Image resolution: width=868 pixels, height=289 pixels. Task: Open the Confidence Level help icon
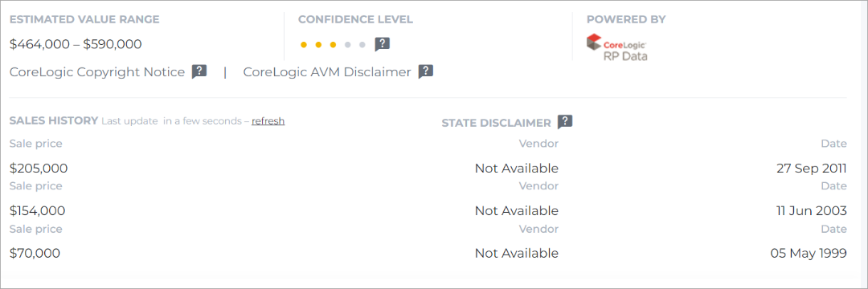click(x=382, y=44)
